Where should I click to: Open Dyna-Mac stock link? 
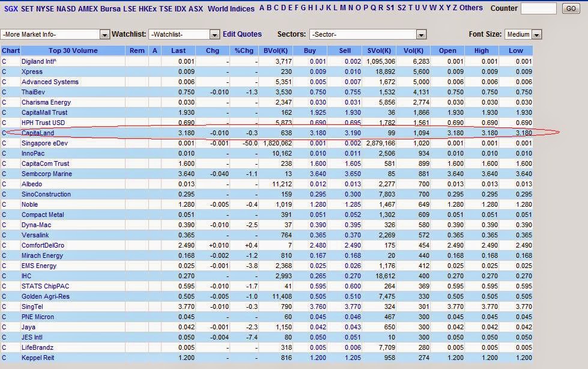click(36, 225)
